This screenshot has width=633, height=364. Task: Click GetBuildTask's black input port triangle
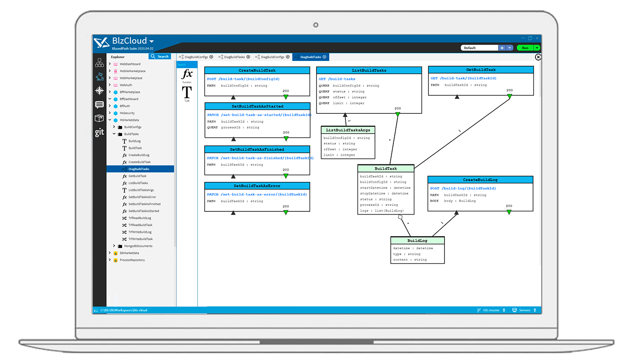pyautogui.click(x=457, y=97)
